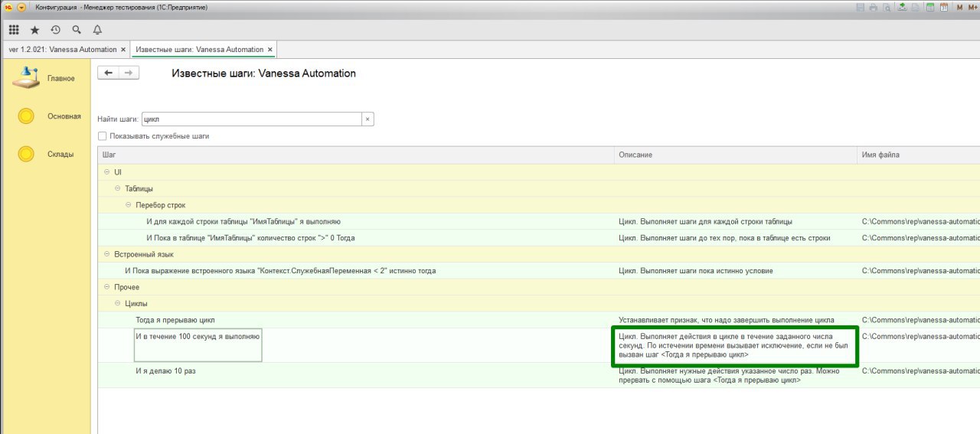Click the Склады yellow circle icon
The image size is (980, 434).
(x=26, y=154)
